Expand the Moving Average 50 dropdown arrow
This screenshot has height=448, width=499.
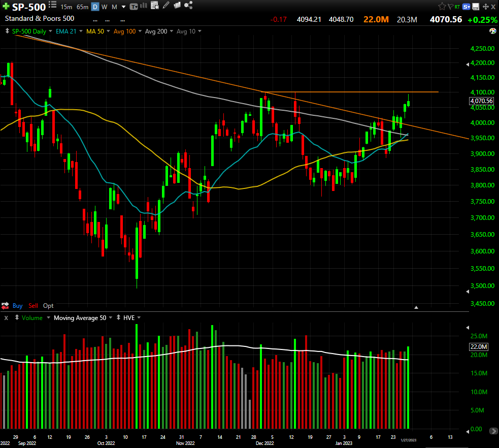(111, 318)
